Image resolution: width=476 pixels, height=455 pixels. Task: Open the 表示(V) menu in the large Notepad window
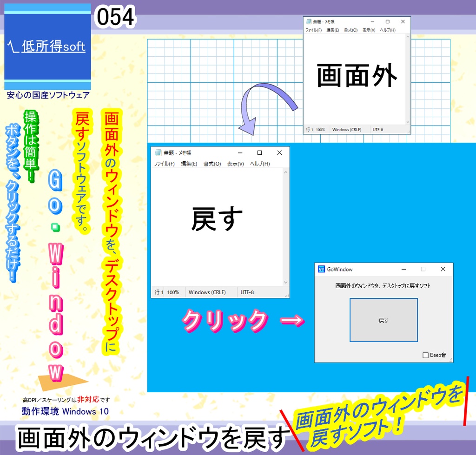(x=236, y=164)
